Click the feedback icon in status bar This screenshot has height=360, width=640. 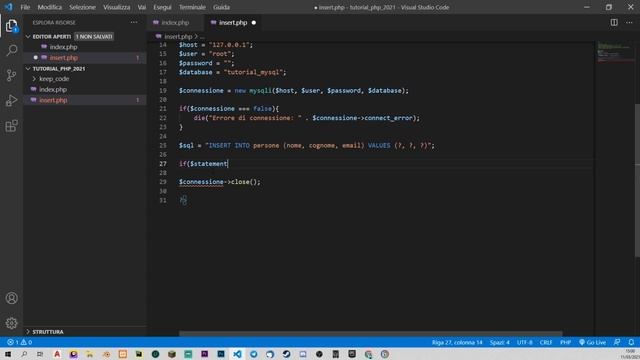tap(617, 342)
